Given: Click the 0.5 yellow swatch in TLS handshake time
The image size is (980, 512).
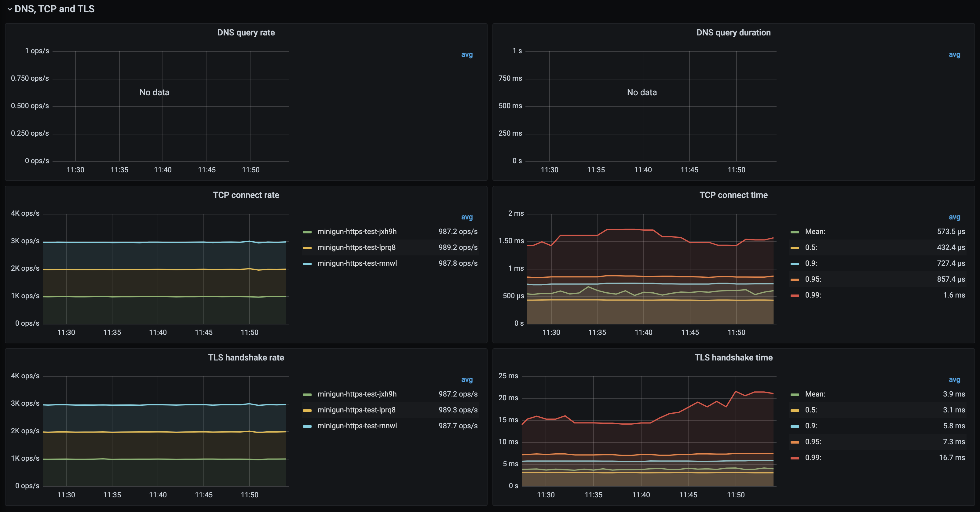Looking at the screenshot, I should pos(795,411).
